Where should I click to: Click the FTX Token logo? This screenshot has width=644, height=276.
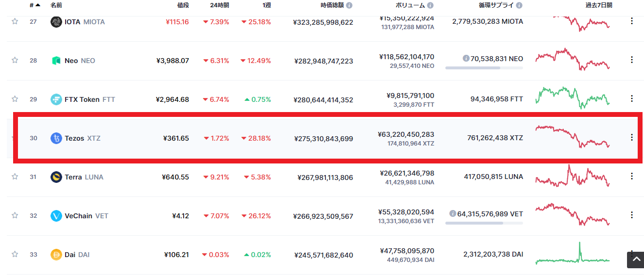click(56, 99)
